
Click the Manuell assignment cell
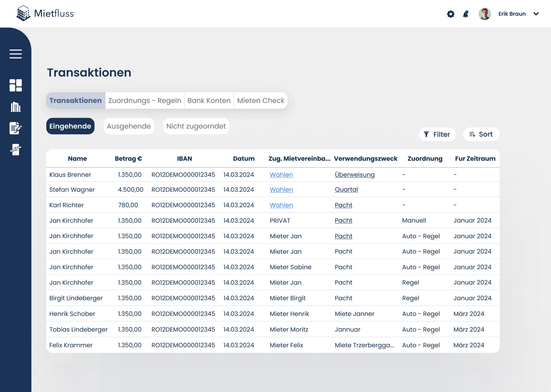[x=414, y=221]
